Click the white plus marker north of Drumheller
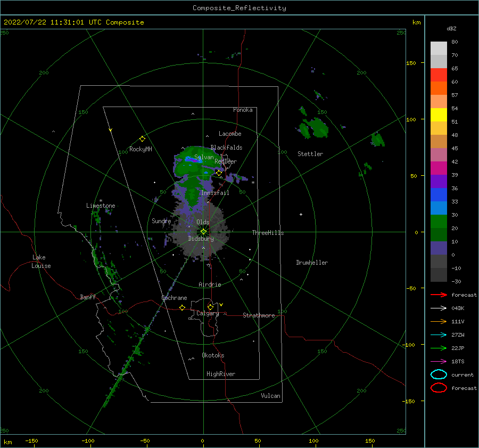479x448 pixels. (x=301, y=214)
